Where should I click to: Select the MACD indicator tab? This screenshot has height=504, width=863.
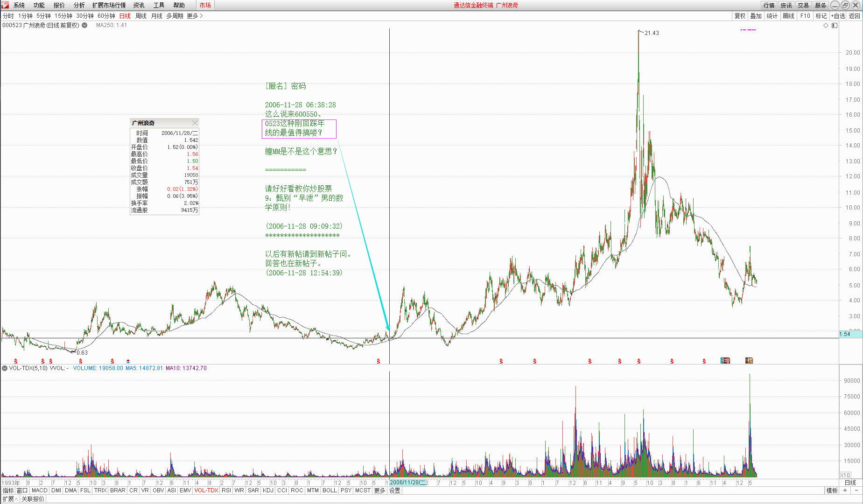(39, 490)
